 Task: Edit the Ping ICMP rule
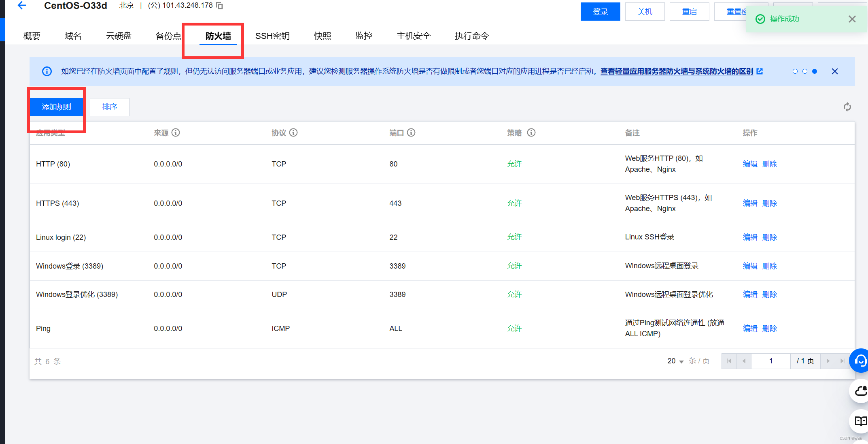coord(750,329)
